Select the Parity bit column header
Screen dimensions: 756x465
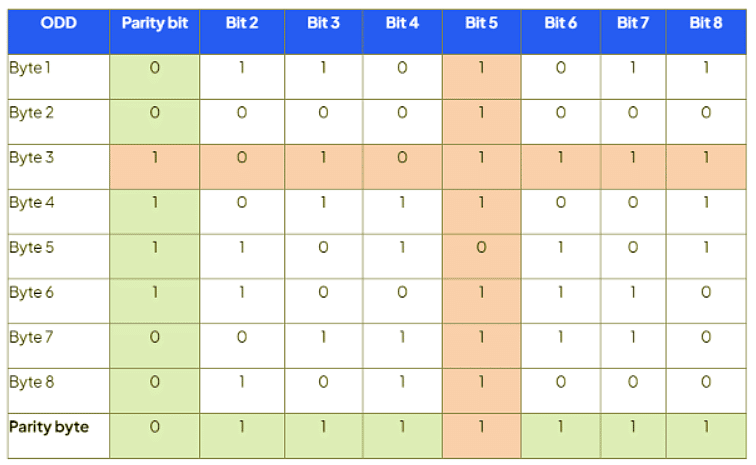pos(155,25)
